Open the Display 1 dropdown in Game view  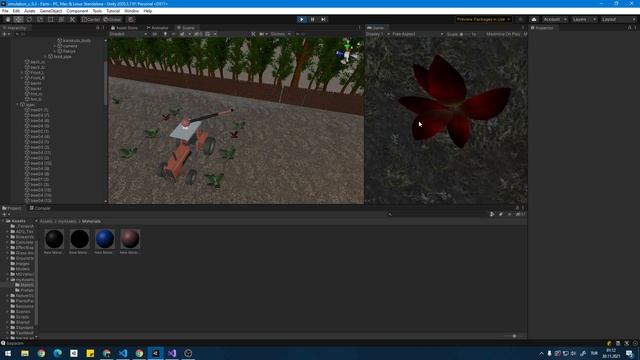pyautogui.click(x=378, y=34)
